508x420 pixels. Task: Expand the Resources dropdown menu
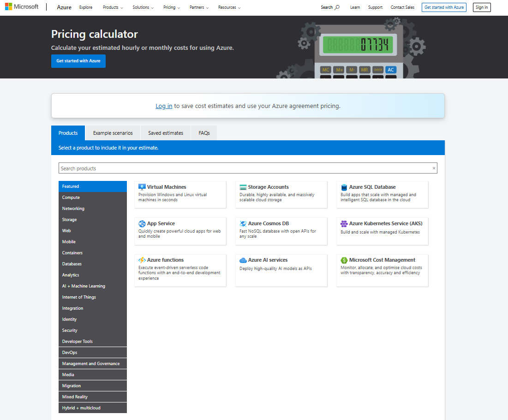click(229, 7)
